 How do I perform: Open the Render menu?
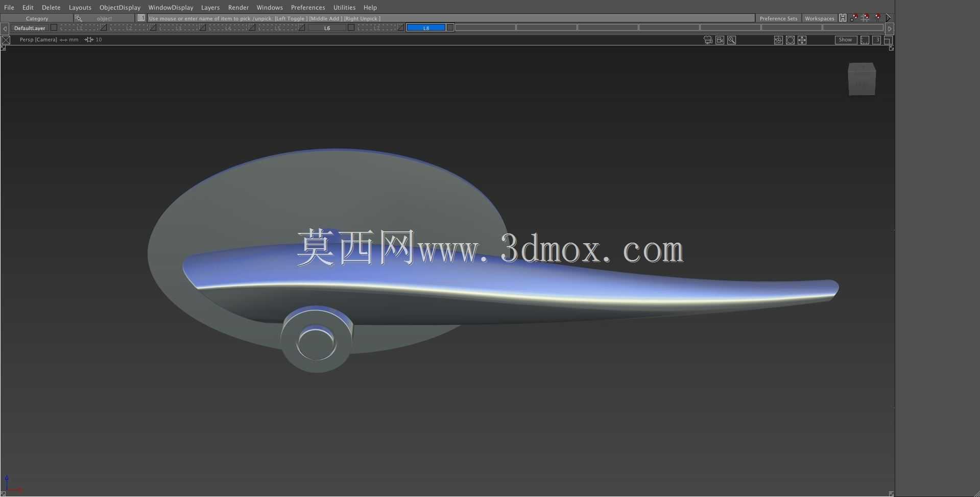coord(238,7)
